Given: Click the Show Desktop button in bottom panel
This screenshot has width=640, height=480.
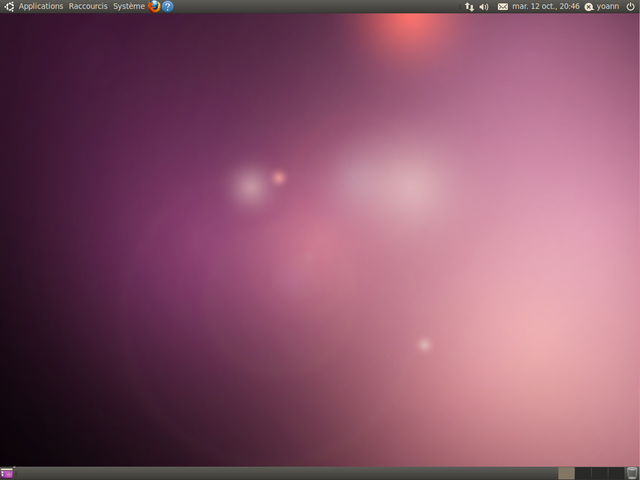Looking at the screenshot, I should (7, 473).
